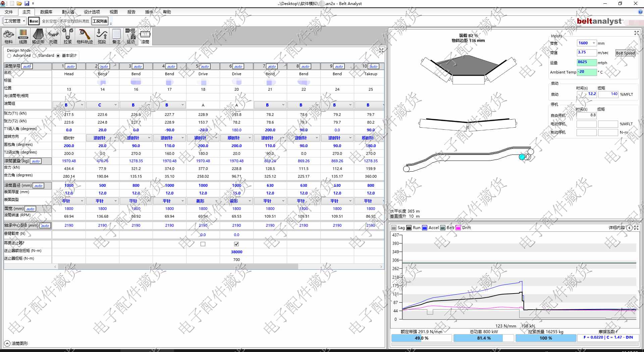Check backstop required for pulley 5
This screenshot has width=644, height=352.
(x=203, y=244)
